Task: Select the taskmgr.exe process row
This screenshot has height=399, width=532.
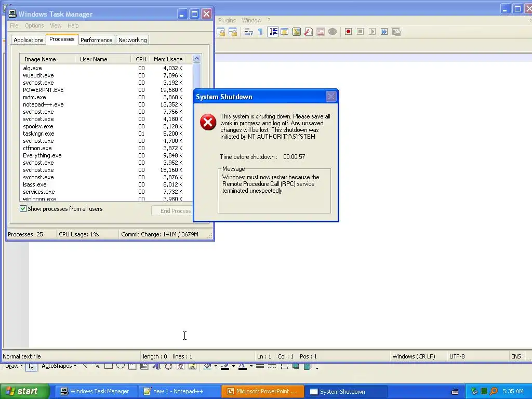Action: (x=106, y=134)
